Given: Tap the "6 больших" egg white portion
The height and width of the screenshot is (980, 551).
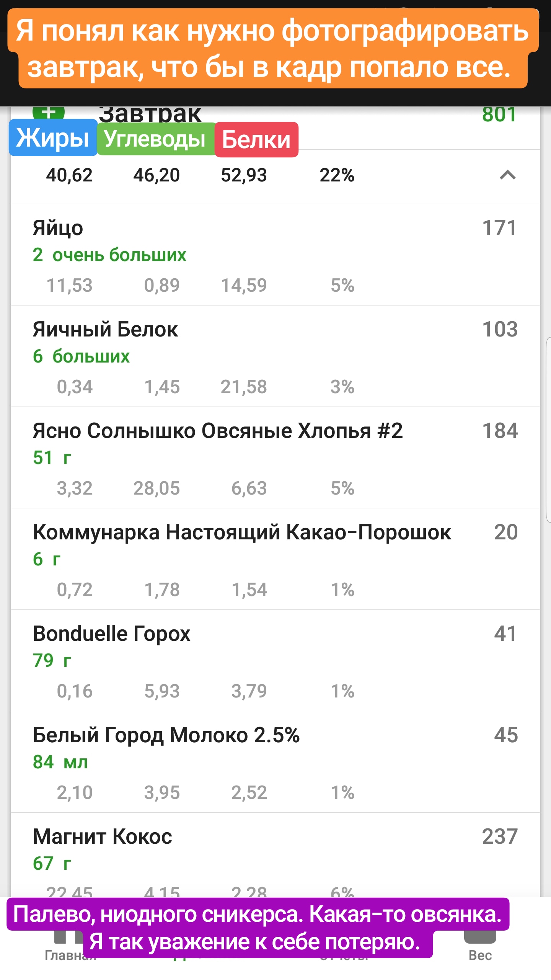Looking at the screenshot, I should tap(81, 356).
